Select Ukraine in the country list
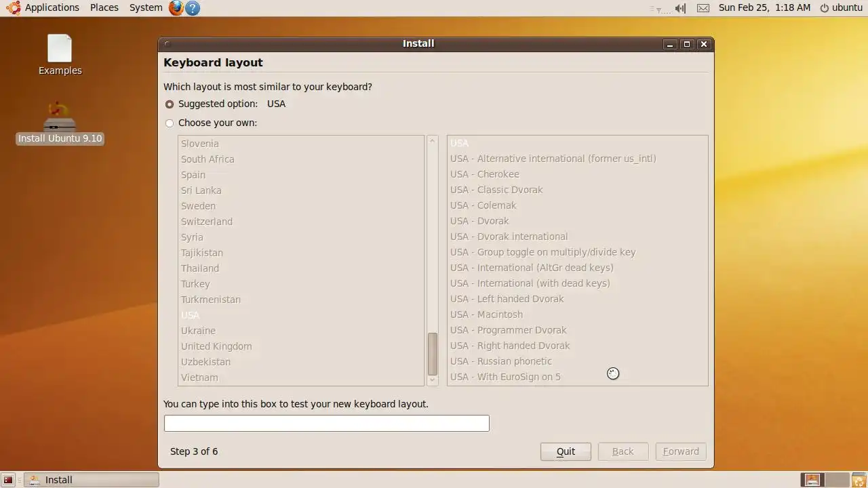 301,331
